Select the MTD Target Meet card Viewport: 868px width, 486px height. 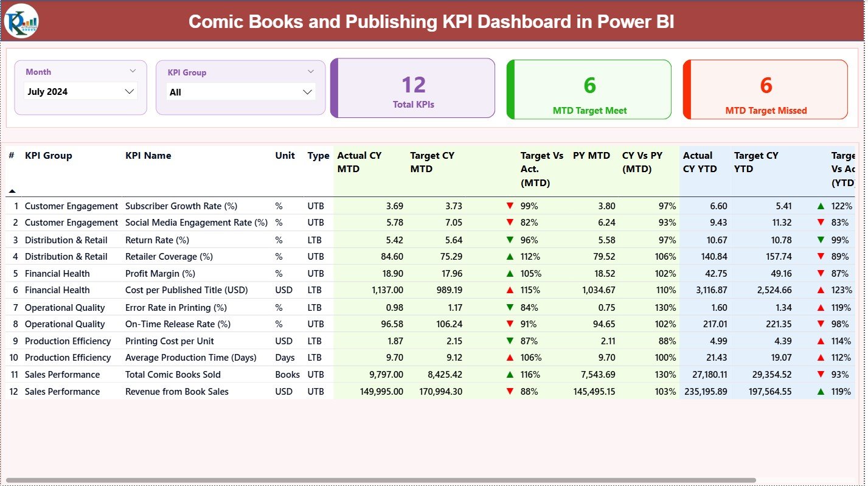coord(589,90)
